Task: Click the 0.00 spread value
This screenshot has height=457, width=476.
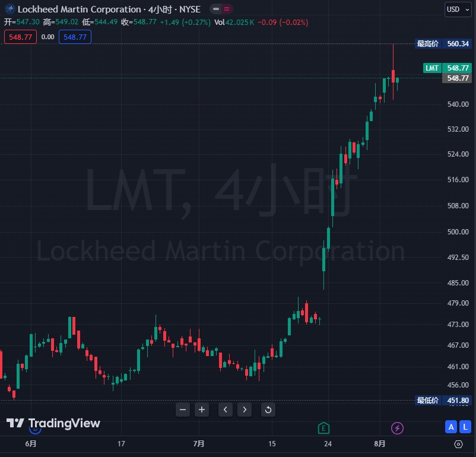Action: point(47,37)
